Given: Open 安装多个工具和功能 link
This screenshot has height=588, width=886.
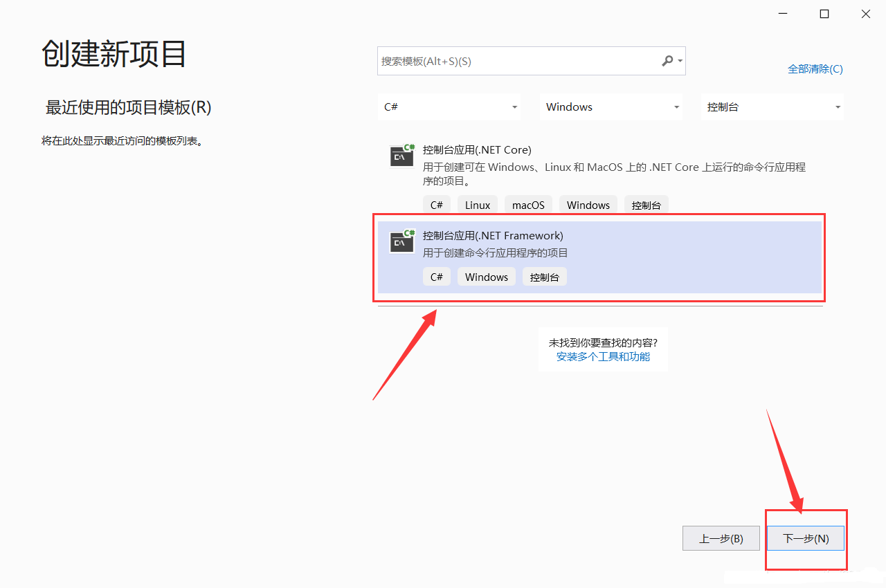Looking at the screenshot, I should (x=603, y=357).
